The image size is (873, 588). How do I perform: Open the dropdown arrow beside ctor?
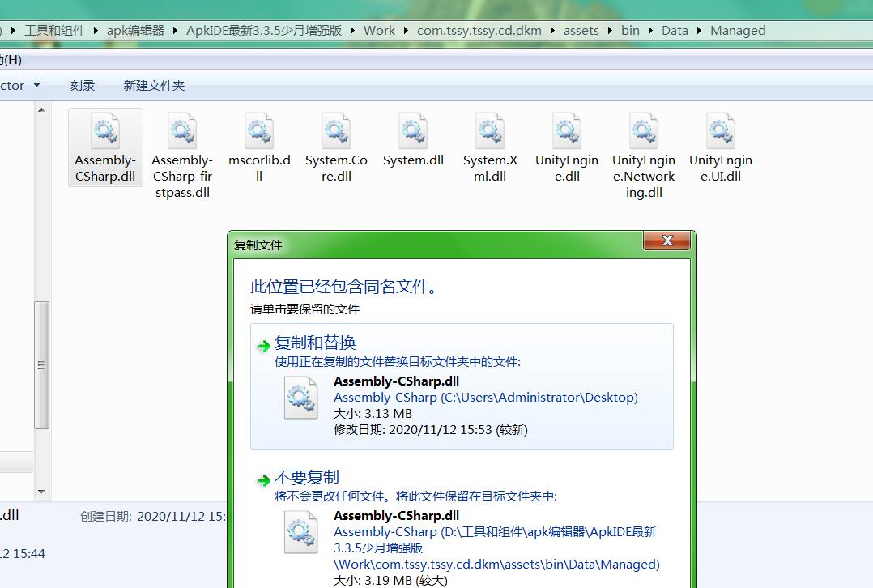click(36, 85)
